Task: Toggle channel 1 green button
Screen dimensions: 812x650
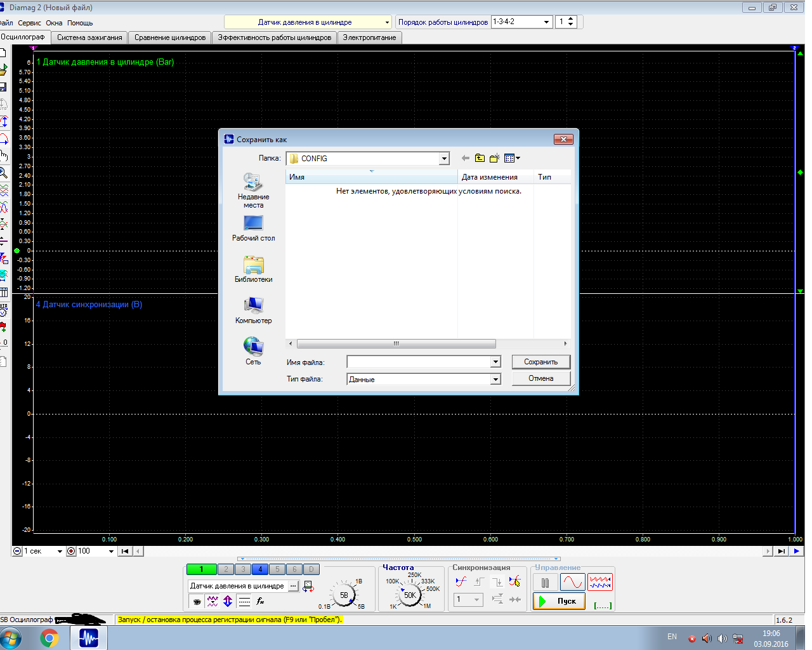Action: (201, 569)
